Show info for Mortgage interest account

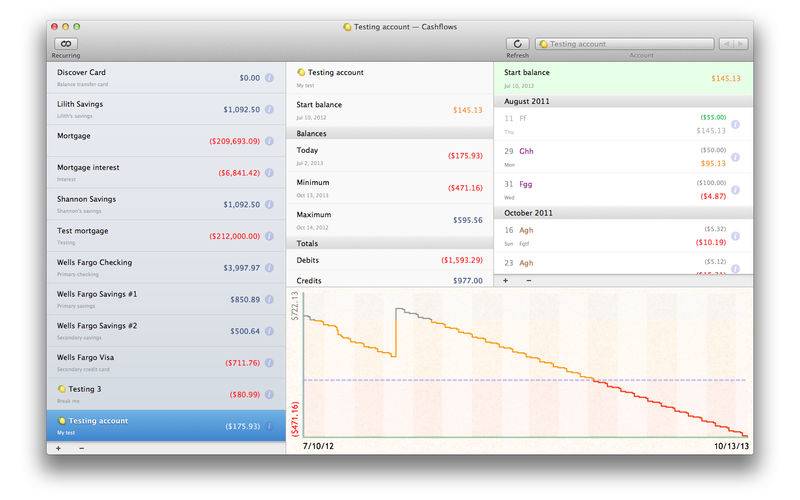coord(269,172)
